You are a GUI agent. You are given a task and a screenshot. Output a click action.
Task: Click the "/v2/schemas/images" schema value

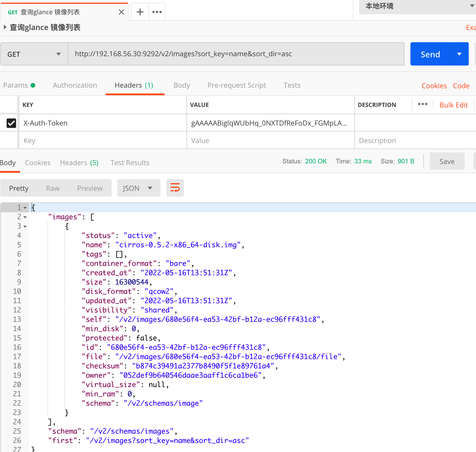(x=132, y=431)
